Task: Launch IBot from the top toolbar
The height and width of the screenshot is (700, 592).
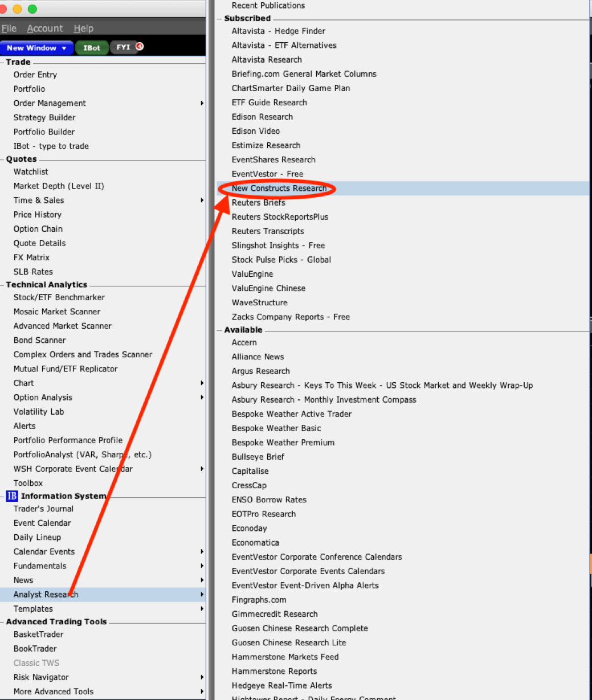Action: 91,48
